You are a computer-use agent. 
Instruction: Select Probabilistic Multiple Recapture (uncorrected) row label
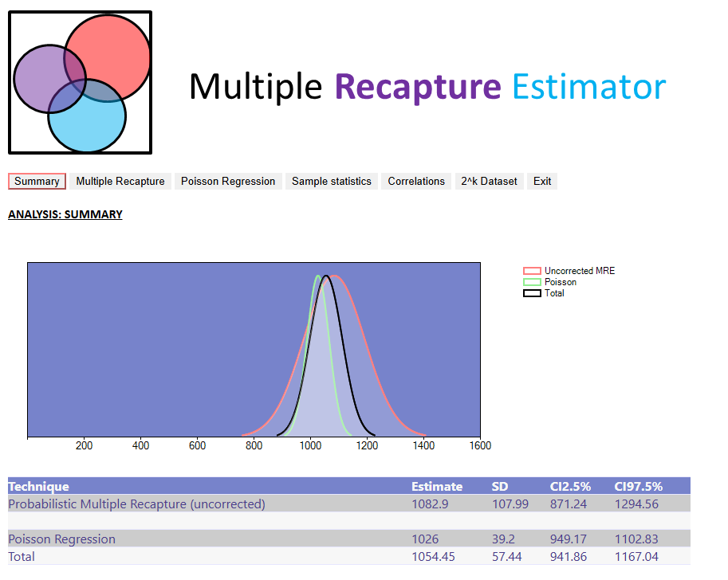pos(136,504)
